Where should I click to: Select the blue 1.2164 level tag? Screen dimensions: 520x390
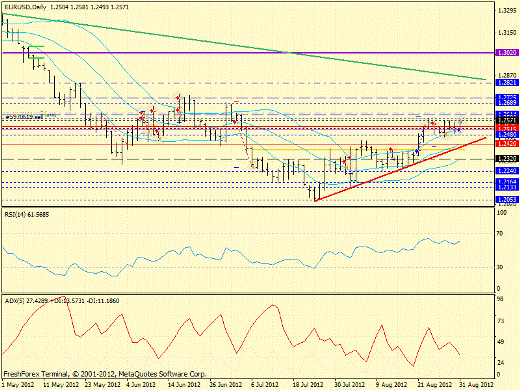(507, 182)
